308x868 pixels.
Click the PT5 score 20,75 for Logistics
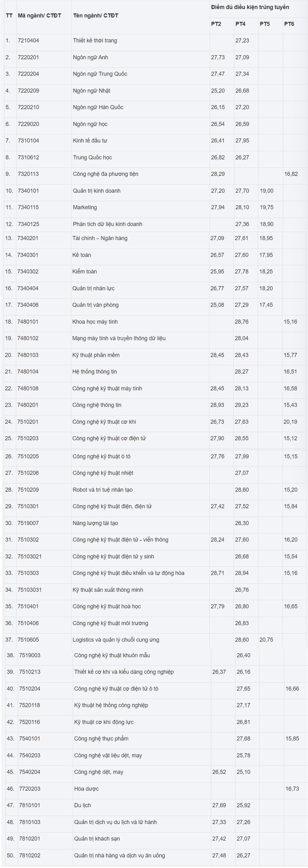point(266,640)
